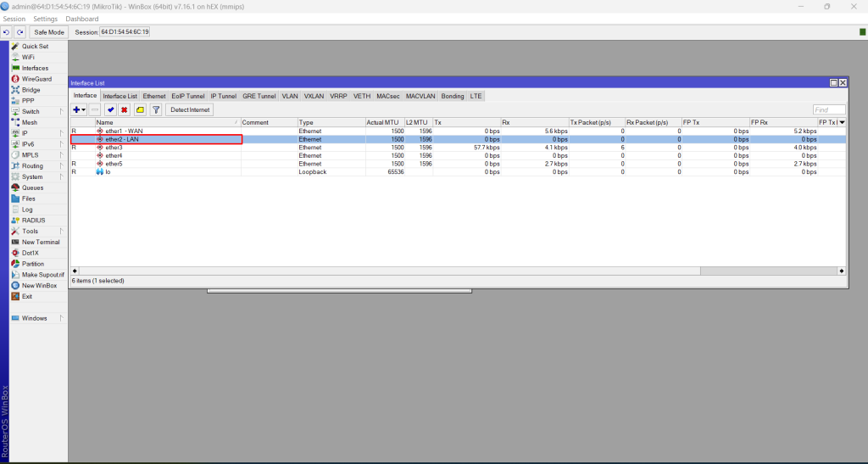Screen dimensions: 868x464
Task: Open the Mesh menu entry
Action: (30, 122)
